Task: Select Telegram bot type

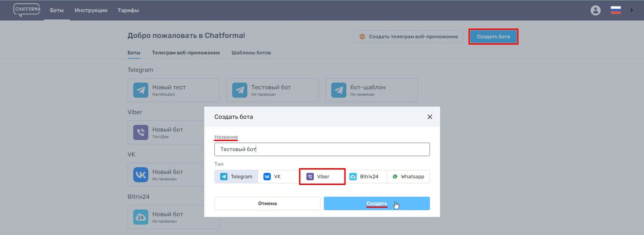Action: [236, 177]
